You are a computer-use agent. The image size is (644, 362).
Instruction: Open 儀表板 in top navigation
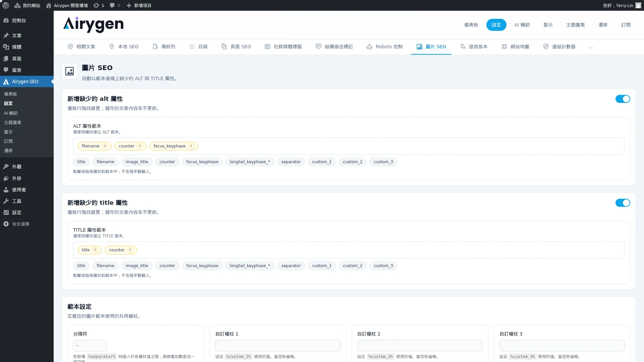471,25
